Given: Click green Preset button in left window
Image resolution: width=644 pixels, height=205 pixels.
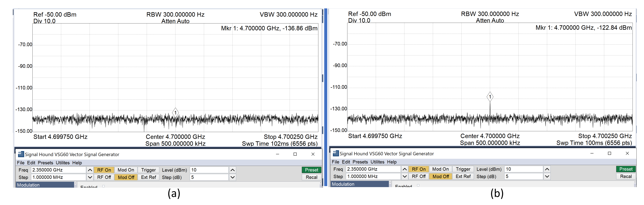Looking at the screenshot, I should 311,170.
